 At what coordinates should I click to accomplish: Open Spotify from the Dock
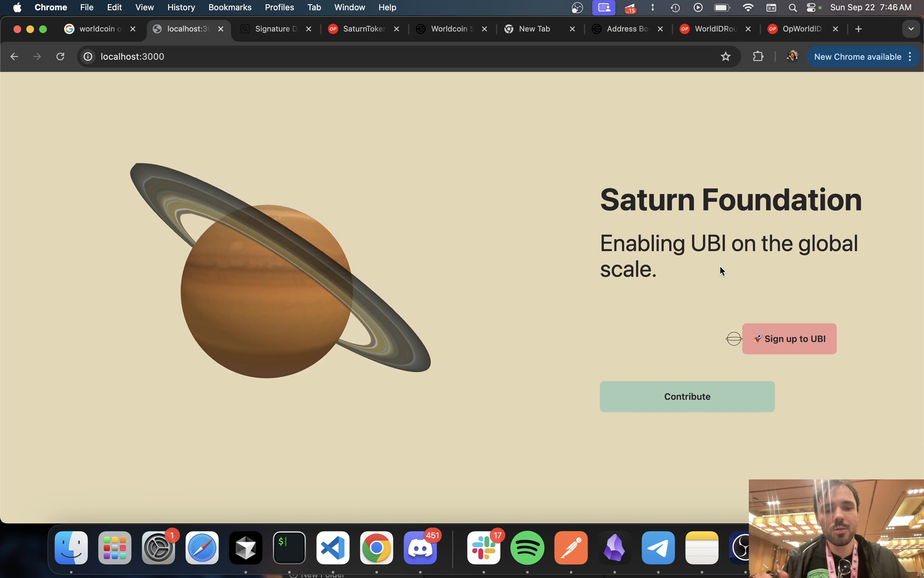click(x=527, y=548)
